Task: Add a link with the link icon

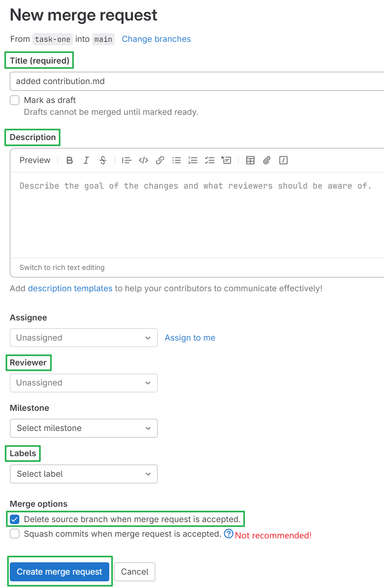Action: point(160,160)
